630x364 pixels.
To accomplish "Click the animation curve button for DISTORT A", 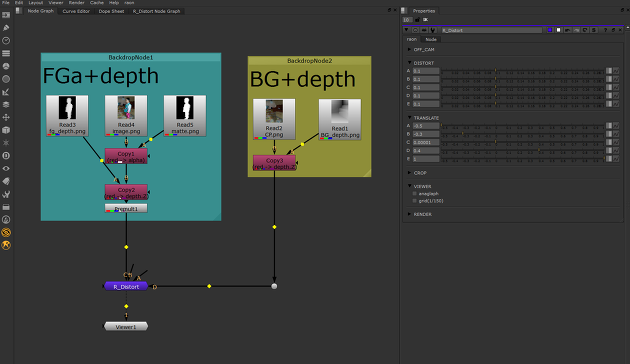I will tap(616, 71).
